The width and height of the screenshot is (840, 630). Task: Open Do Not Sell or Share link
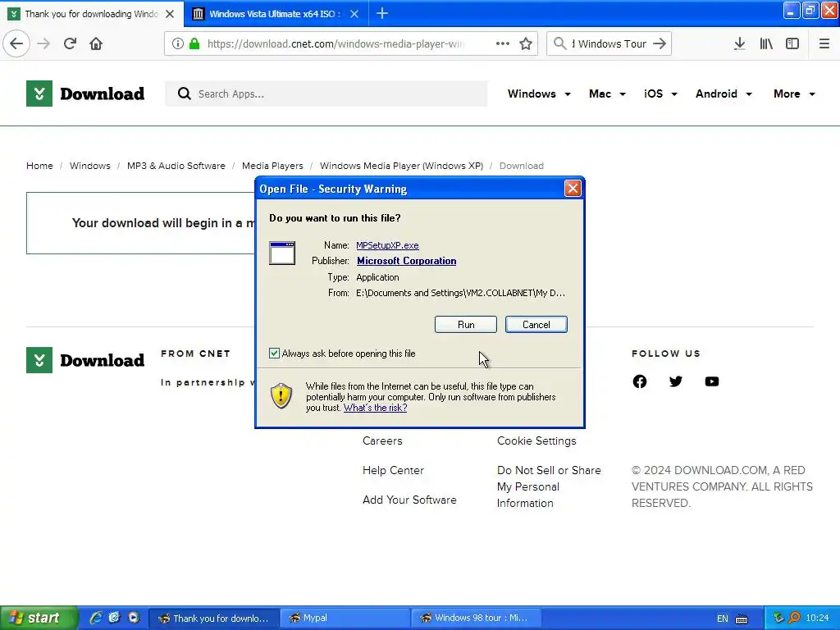pyautogui.click(x=549, y=486)
